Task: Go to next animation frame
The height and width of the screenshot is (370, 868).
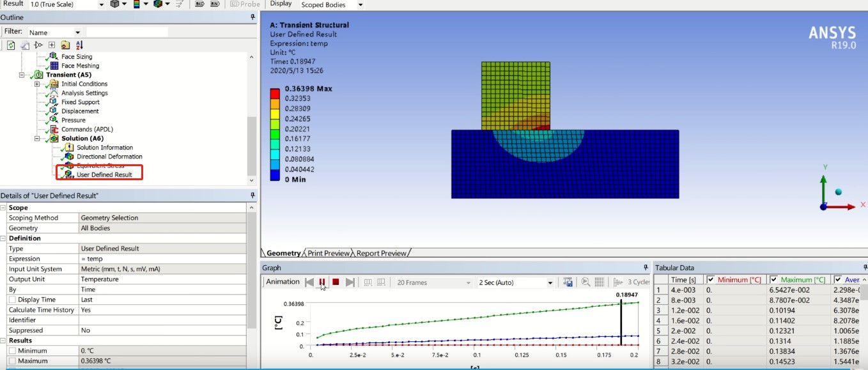Action: pos(350,282)
